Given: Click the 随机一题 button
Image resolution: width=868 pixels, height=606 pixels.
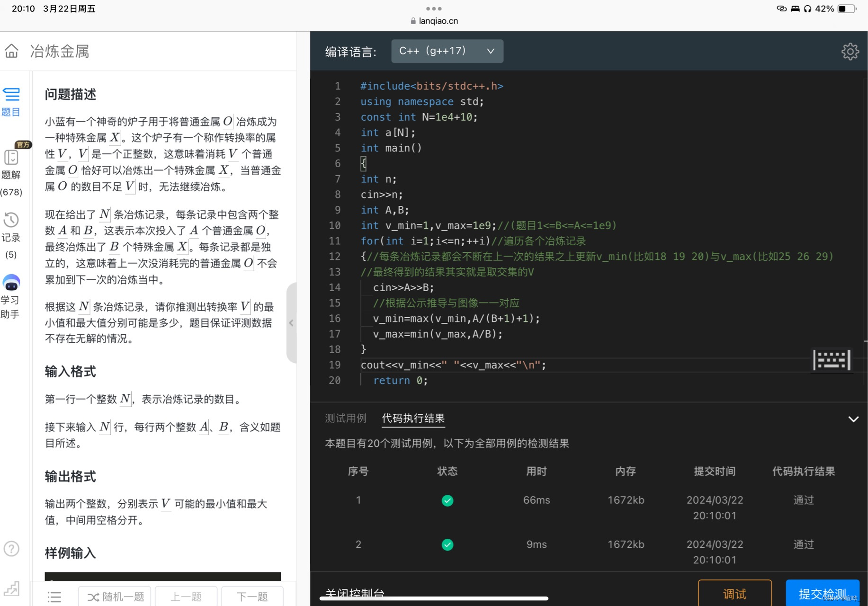Looking at the screenshot, I should tap(115, 596).
